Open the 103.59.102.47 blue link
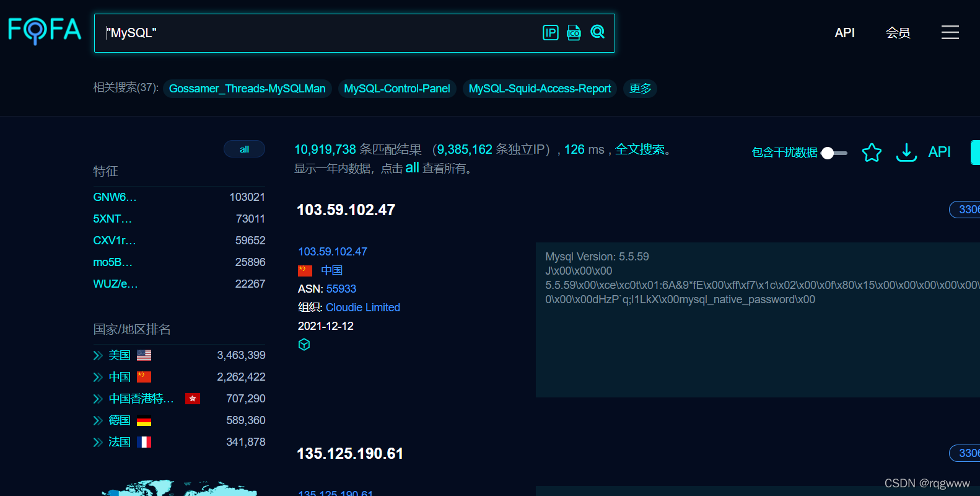This screenshot has height=496, width=980. click(333, 252)
